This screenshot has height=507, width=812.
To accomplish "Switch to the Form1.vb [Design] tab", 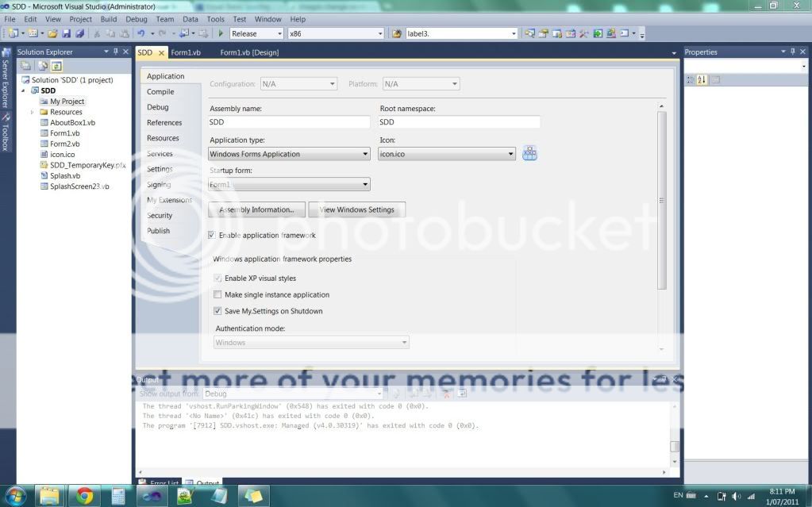I will click(251, 52).
